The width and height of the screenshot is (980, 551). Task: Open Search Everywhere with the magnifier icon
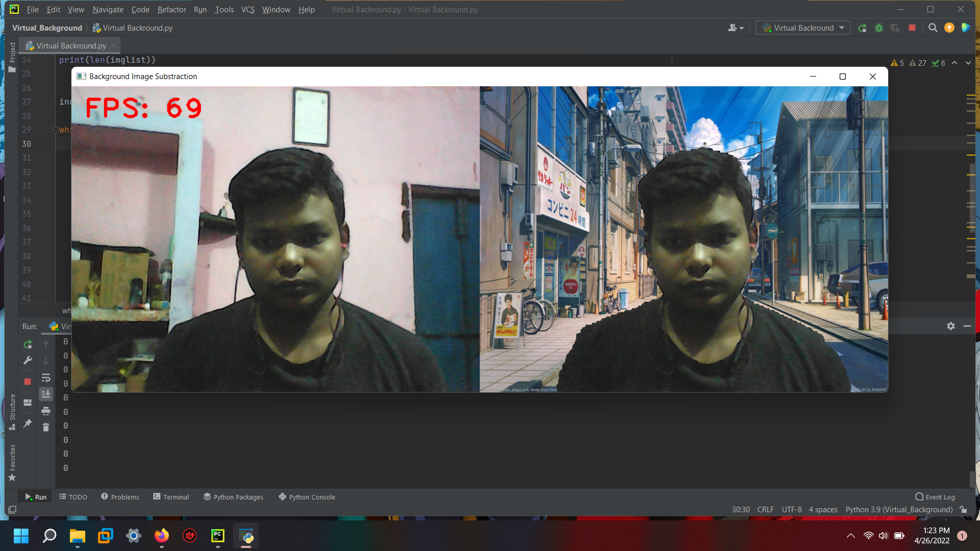tap(933, 28)
